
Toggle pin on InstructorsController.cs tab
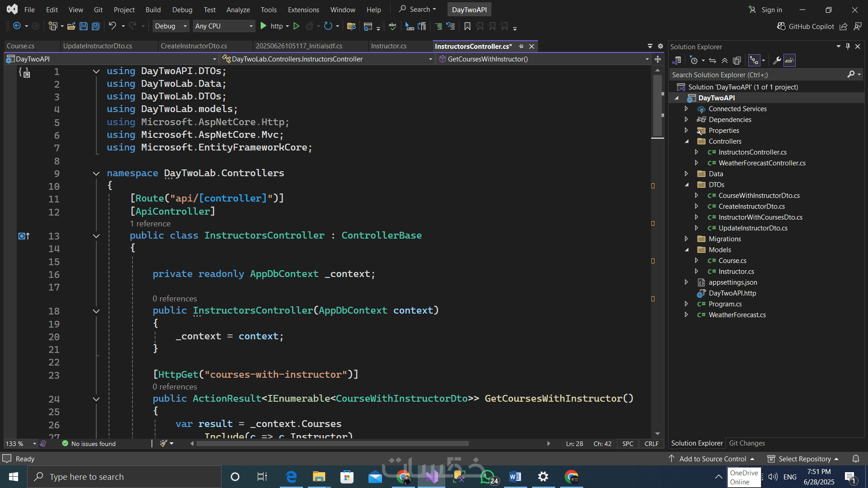(x=521, y=46)
